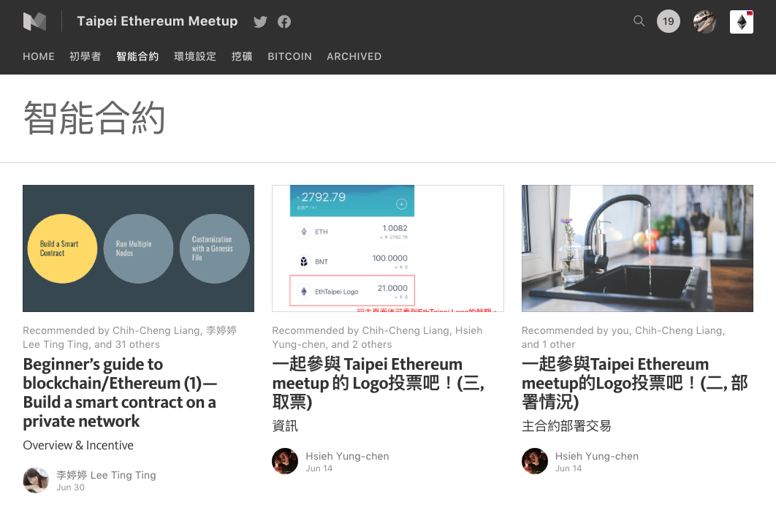This screenshot has height=532, width=776.
Task: Click the 資訊 subtitle
Action: (285, 426)
